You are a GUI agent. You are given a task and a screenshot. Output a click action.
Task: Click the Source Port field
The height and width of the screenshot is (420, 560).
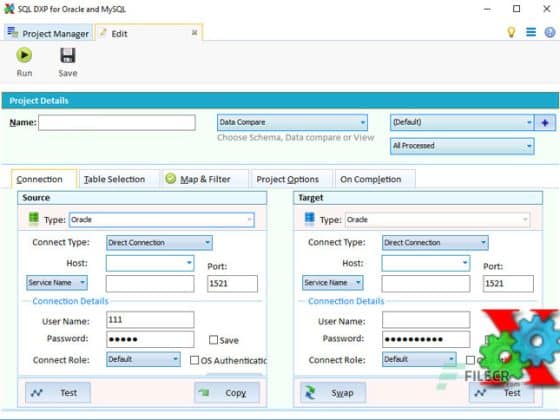point(232,284)
